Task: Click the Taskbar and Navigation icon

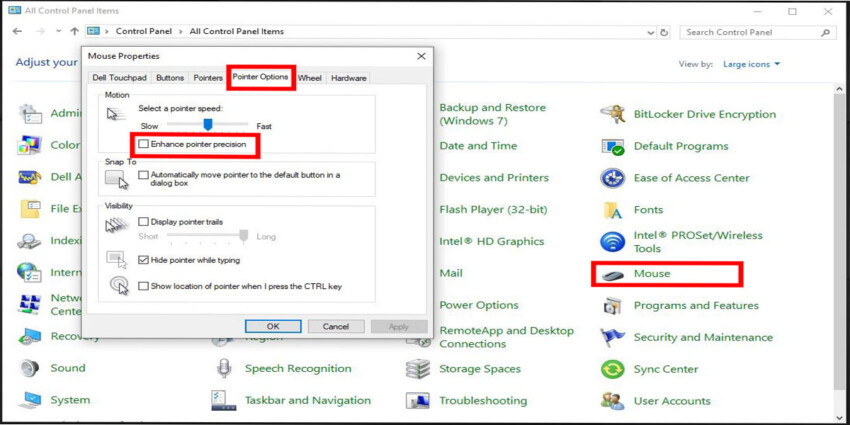Action: 223,401
